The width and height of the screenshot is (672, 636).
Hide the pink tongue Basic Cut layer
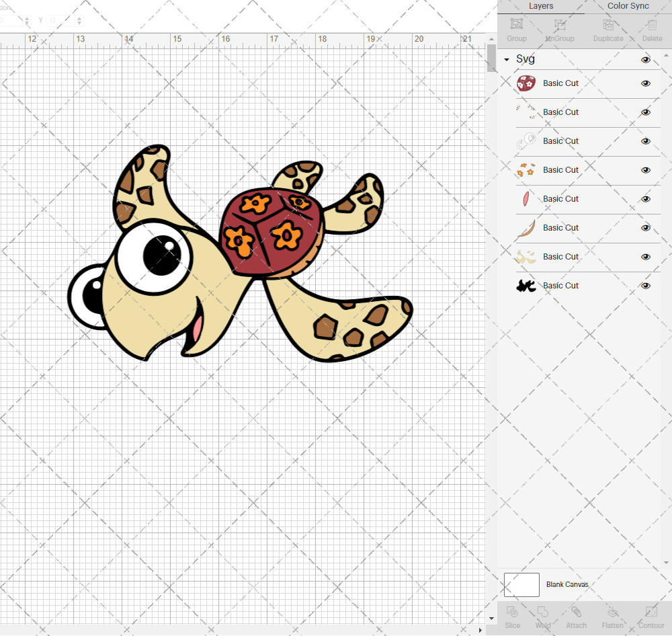(645, 199)
